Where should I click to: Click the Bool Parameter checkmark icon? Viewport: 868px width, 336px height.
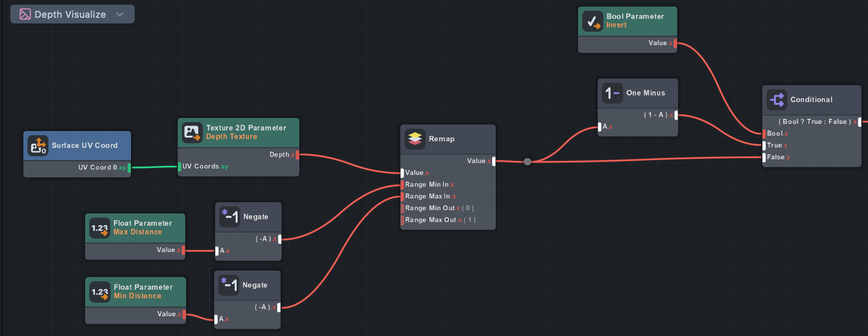592,21
